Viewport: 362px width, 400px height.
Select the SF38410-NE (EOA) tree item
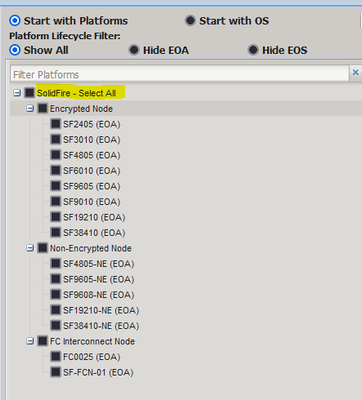coord(101,326)
